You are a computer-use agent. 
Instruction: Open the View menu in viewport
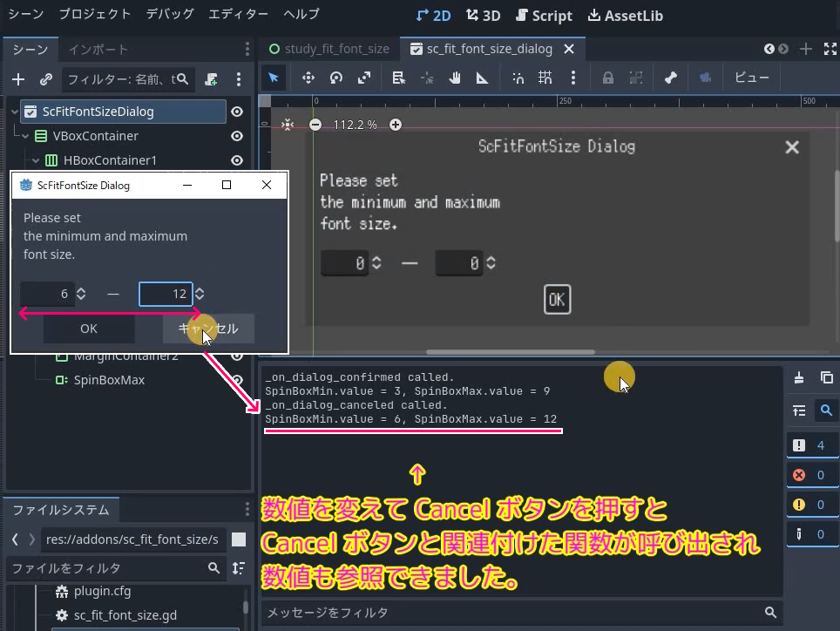752,78
